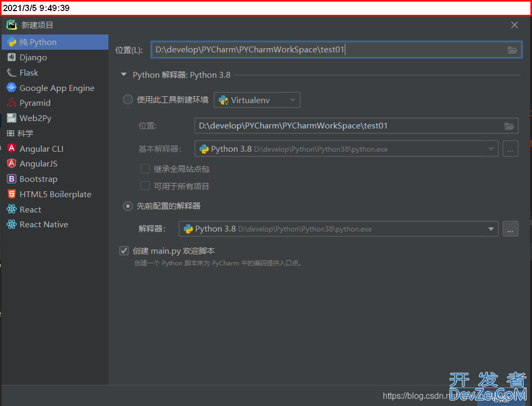Choose the Pyramid project icon
Image resolution: width=532 pixels, height=406 pixels.
tap(12, 103)
